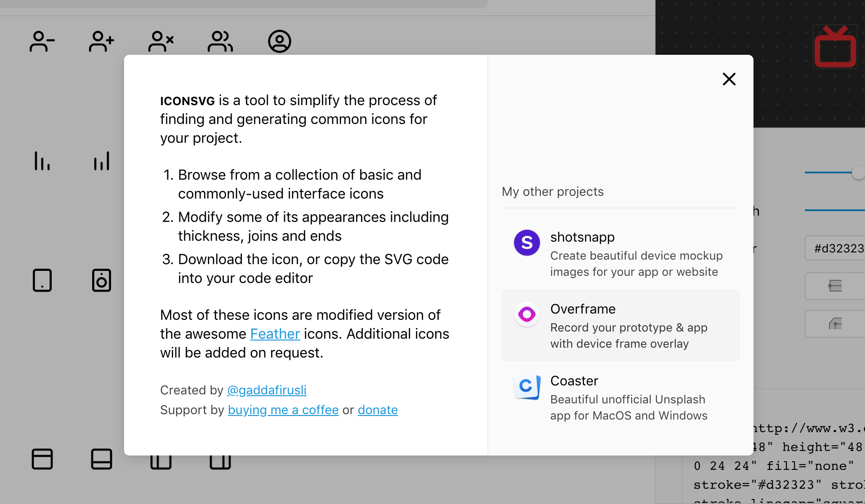Open the Coaster project entry
Image resolution: width=865 pixels, height=504 pixels.
[620, 397]
